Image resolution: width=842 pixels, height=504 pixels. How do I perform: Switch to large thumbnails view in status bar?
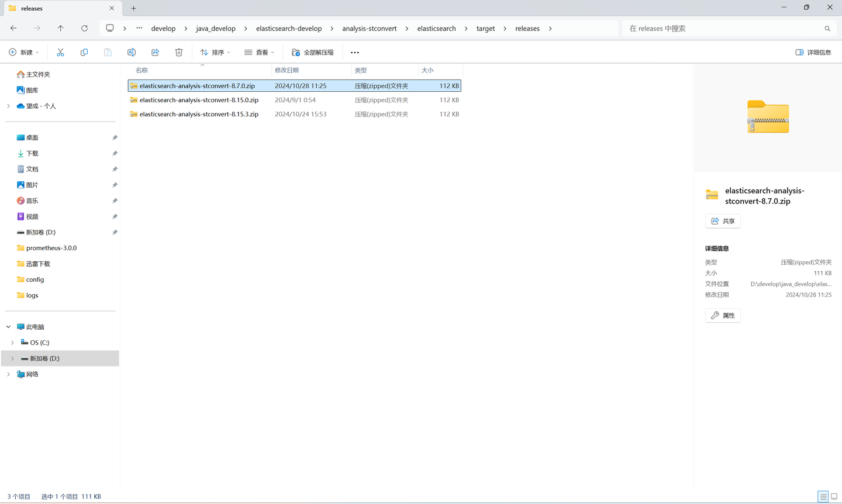pyautogui.click(x=834, y=496)
